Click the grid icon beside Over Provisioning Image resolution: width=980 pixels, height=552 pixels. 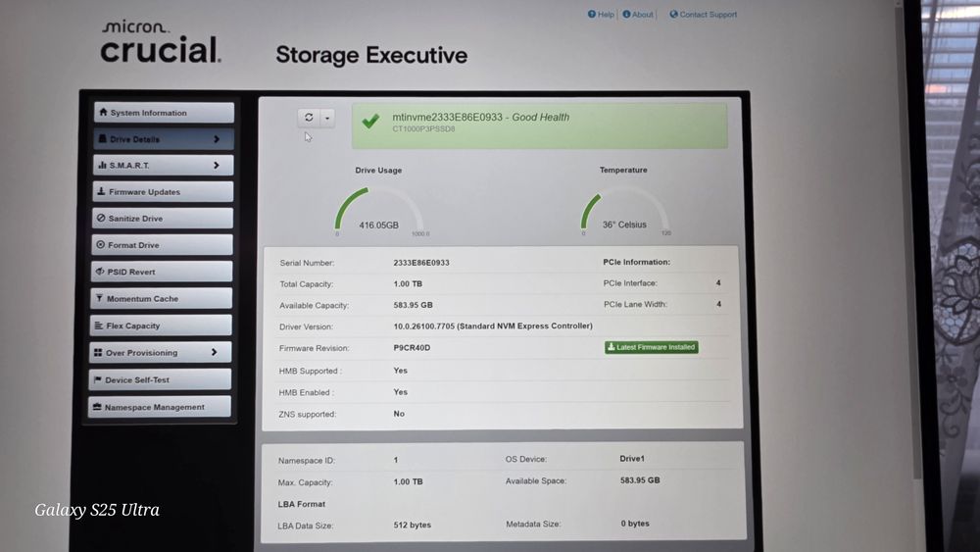tap(98, 353)
